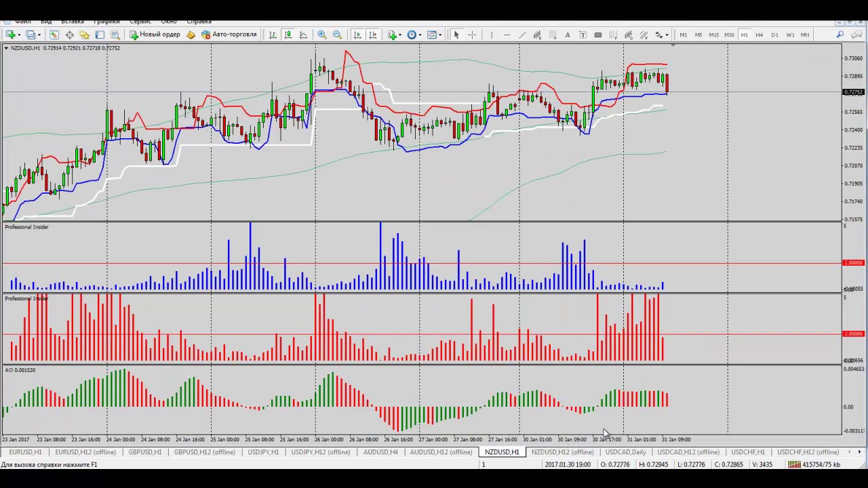
Task: Open the Periods clock icon
Action: pos(412,35)
